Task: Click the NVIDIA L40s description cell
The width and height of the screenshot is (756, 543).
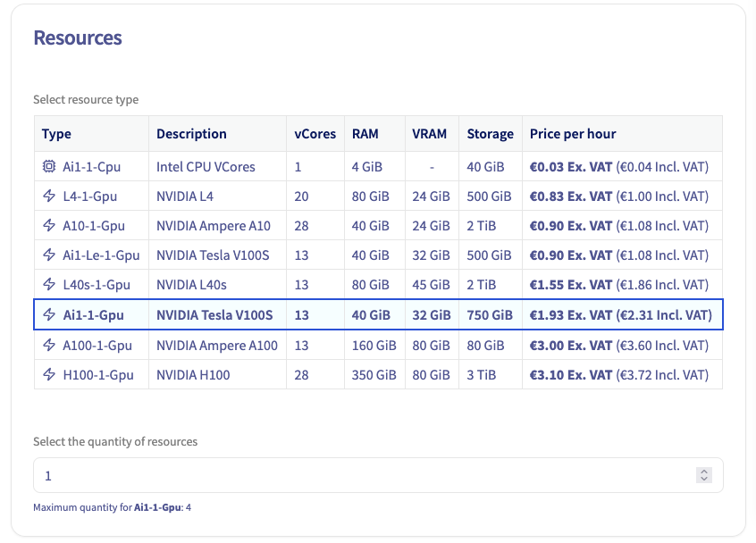Action: point(191,285)
